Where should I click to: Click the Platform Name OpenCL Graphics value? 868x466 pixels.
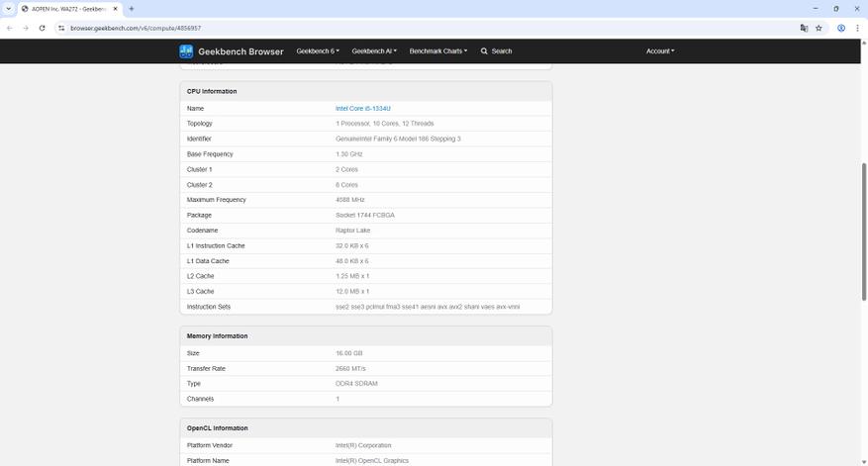372,460
